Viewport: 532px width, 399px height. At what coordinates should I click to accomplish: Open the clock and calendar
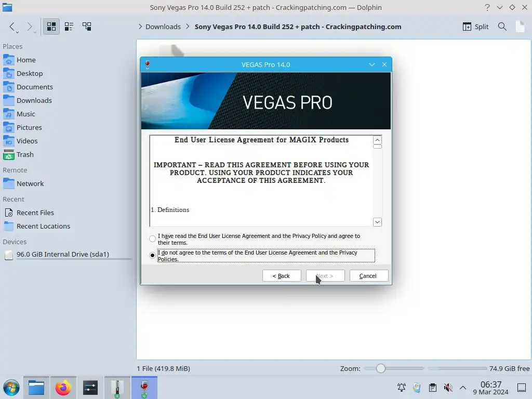[490, 388]
